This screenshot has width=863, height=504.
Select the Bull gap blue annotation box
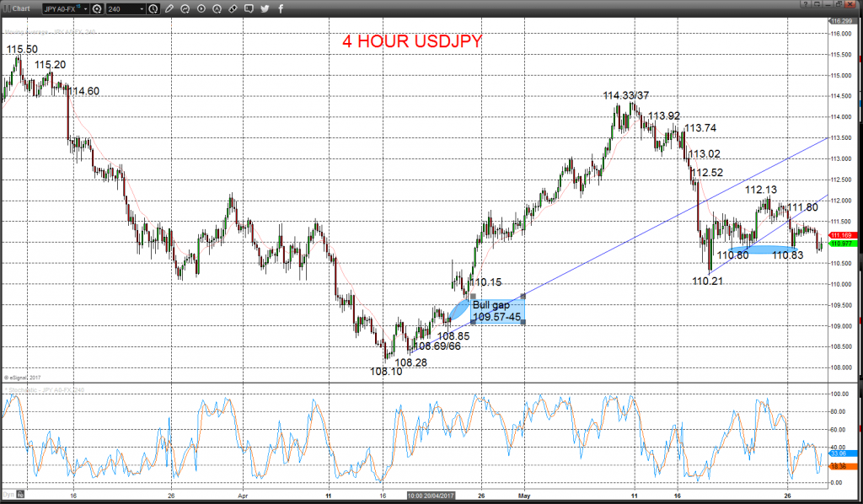coord(498,310)
